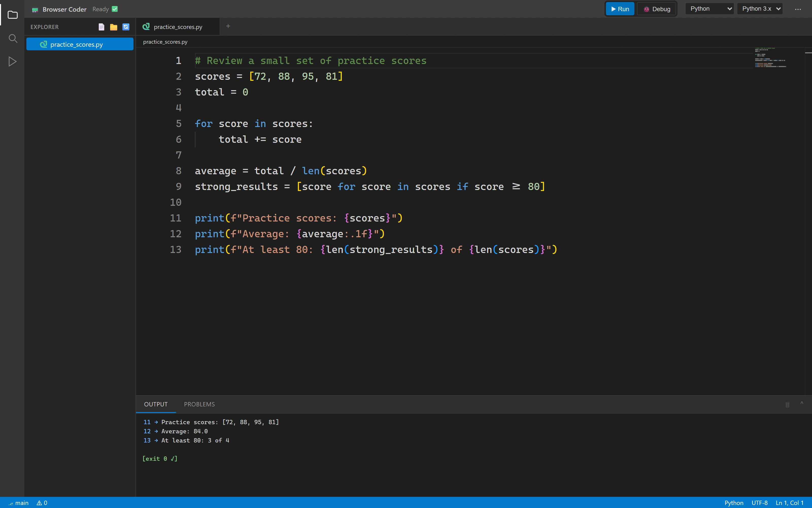Screen dimensions: 812x508
Task: Click the practice_scores.py breadcrumb path
Action: pyautogui.click(x=165, y=42)
